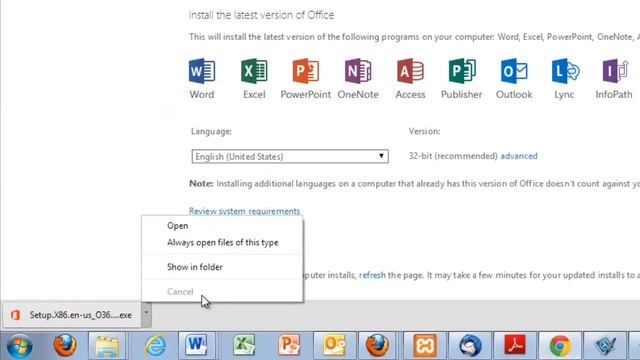Viewport: 640px width, 360px height.
Task: Click the InfoPath label text
Action: (x=614, y=95)
